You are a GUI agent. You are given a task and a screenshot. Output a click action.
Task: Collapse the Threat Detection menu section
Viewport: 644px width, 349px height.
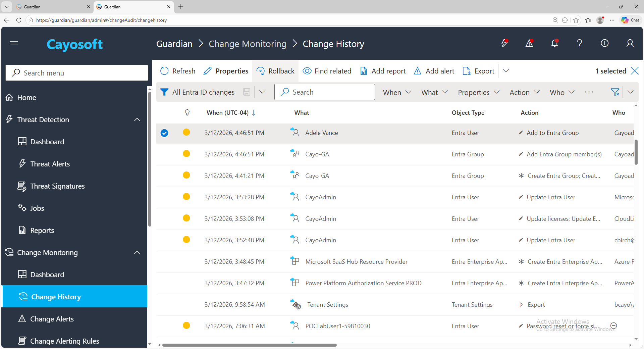[x=137, y=120]
